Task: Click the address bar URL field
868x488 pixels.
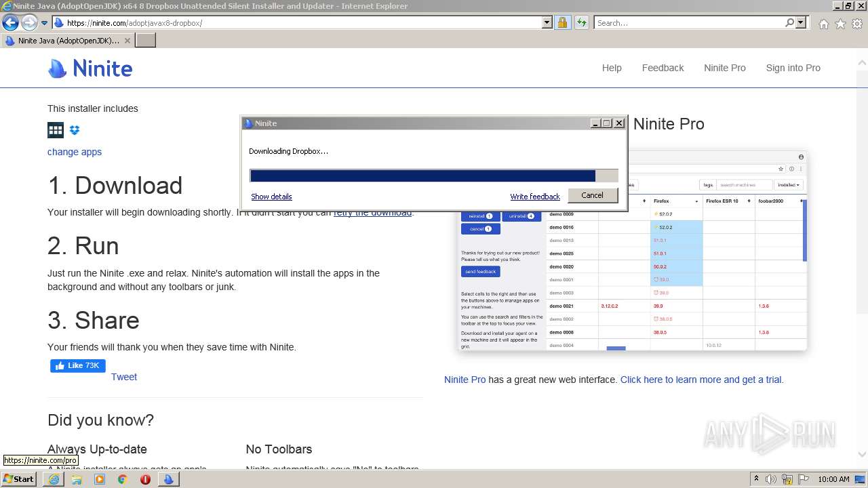Action: (297, 23)
